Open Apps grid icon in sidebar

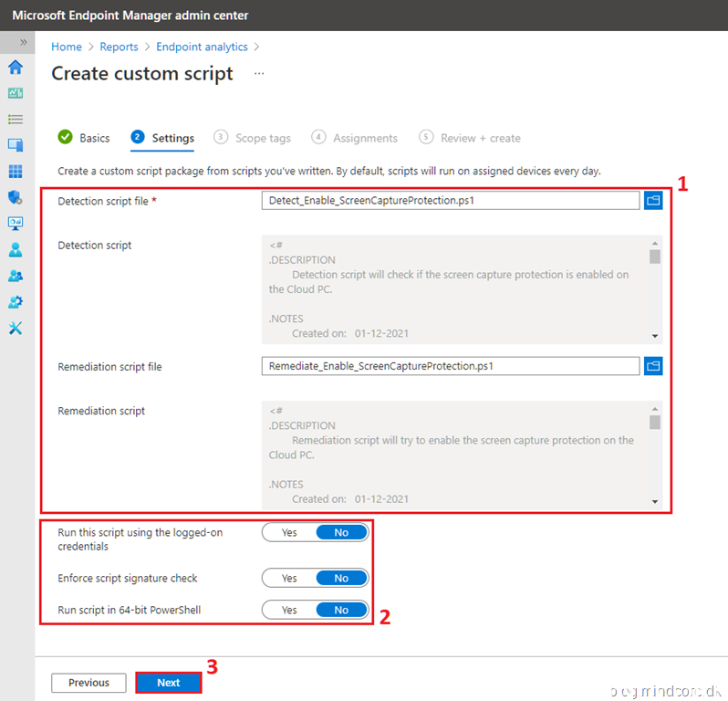coord(16,172)
